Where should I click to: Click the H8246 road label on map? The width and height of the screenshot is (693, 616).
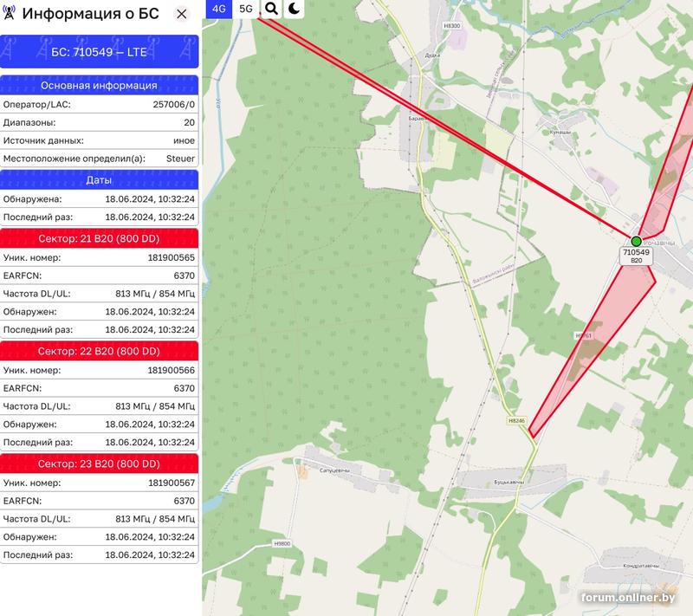(x=516, y=421)
